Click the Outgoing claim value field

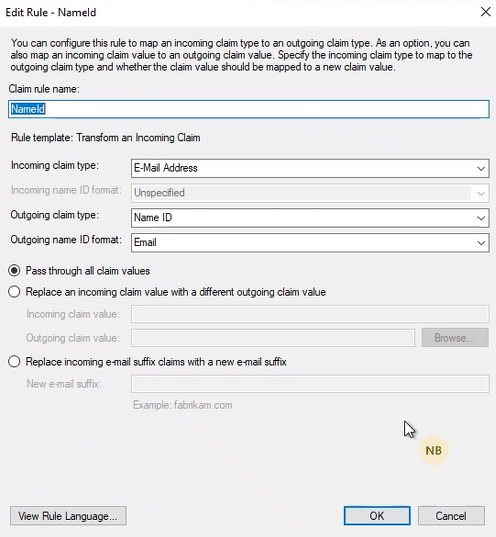tap(273, 338)
